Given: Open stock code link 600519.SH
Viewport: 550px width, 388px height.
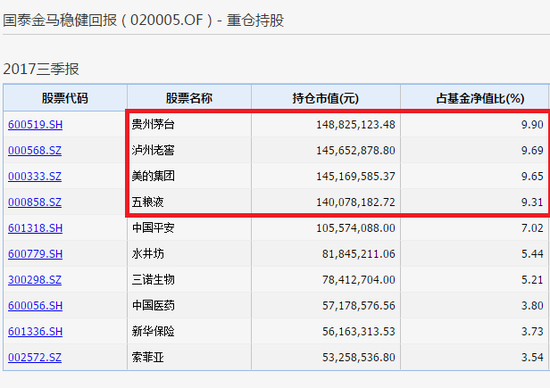Looking at the screenshot, I should [x=35, y=125].
